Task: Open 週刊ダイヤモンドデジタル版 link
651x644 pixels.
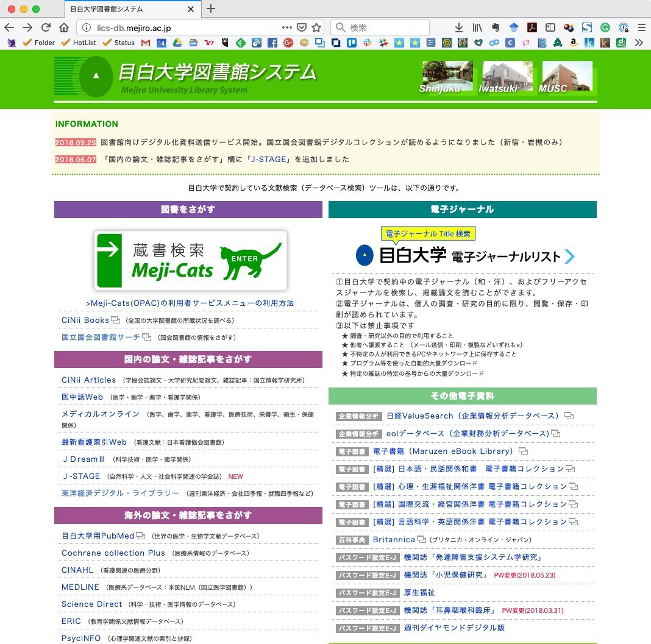Action: tap(454, 628)
